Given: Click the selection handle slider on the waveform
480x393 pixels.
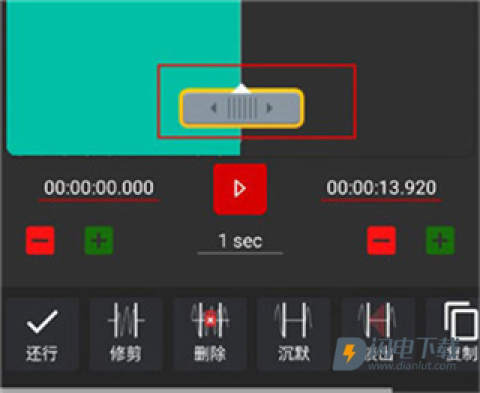Looking at the screenshot, I should tap(242, 108).
